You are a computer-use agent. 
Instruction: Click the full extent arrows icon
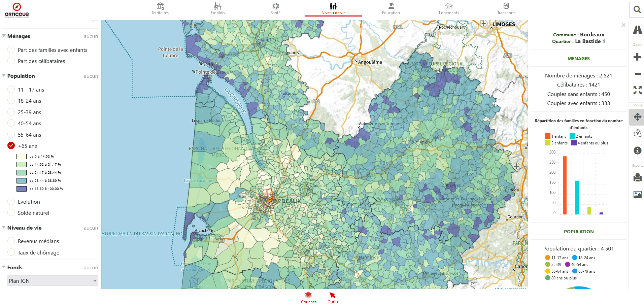tap(637, 90)
